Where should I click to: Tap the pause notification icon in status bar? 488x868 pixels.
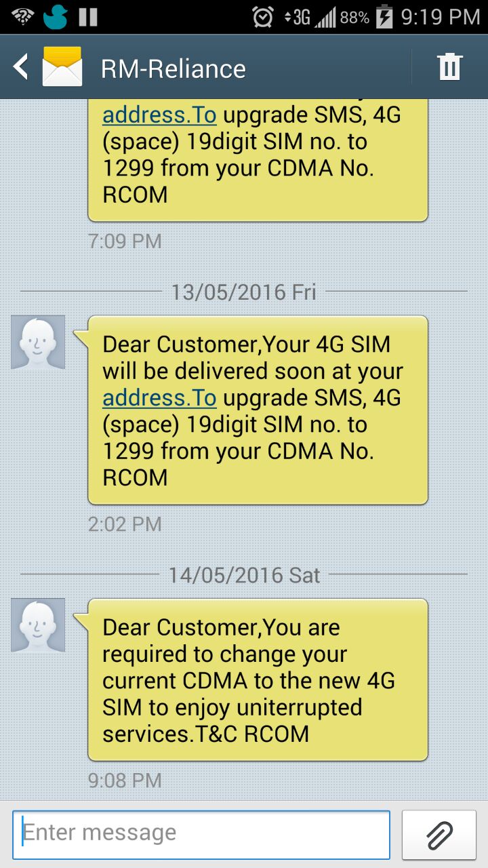pyautogui.click(x=88, y=17)
